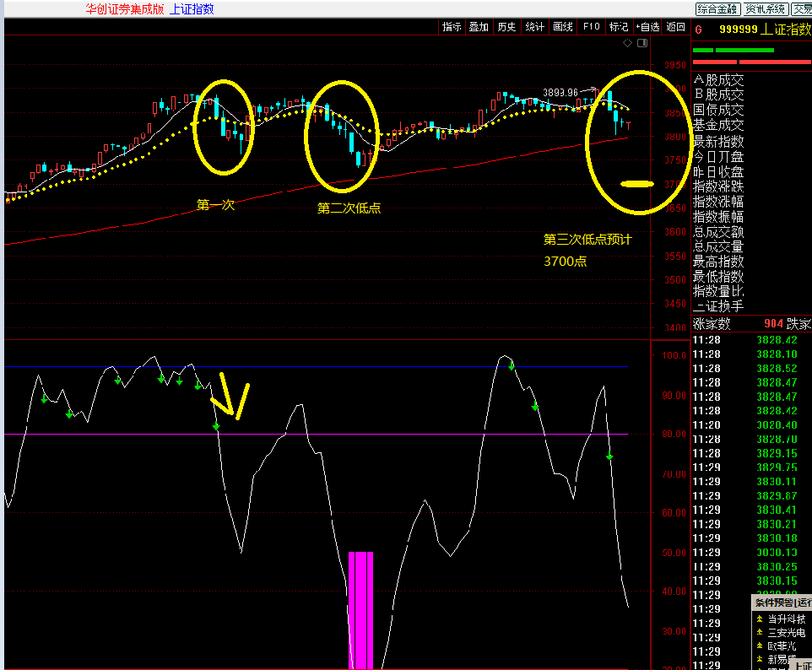812x670 pixels.
Task: Click the red G icon beside 999999
Action: [x=699, y=30]
